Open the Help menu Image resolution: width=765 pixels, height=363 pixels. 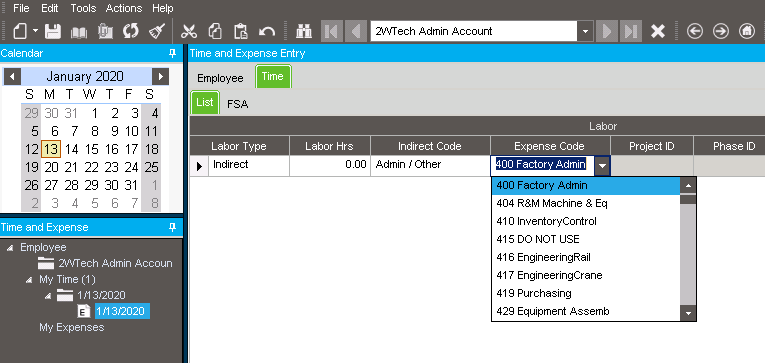(162, 8)
